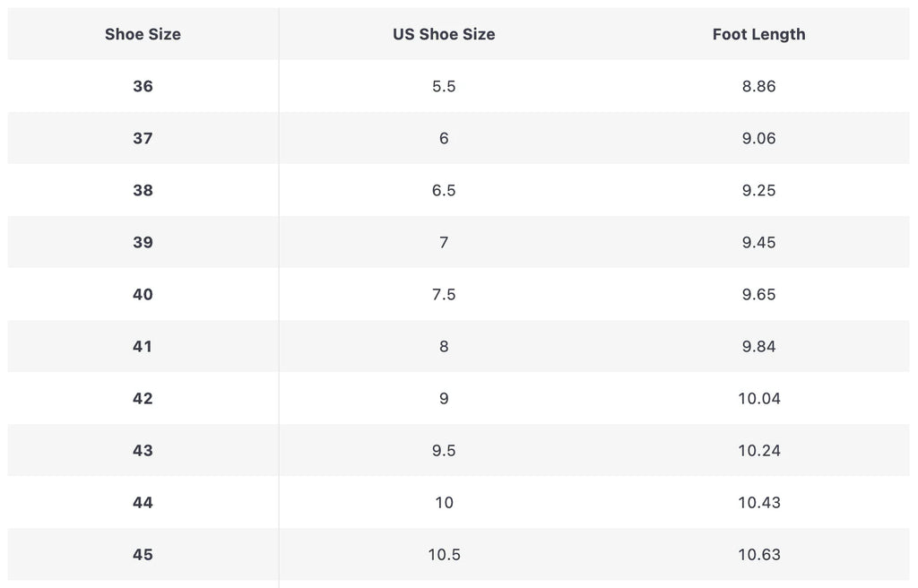This screenshot has height=588, width=918.
Task: Select shoe size 42 row label
Action: coord(143,398)
